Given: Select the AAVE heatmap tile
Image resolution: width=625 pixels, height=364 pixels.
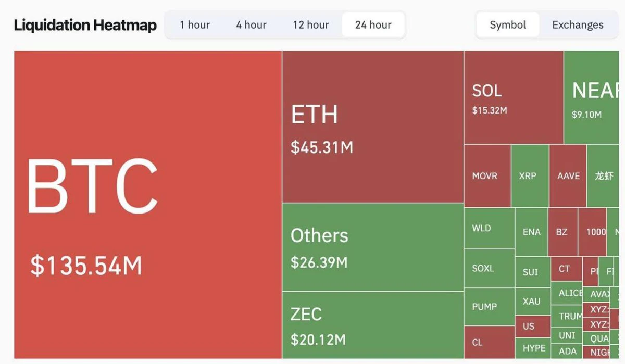Looking at the screenshot, I should pyautogui.click(x=568, y=175).
